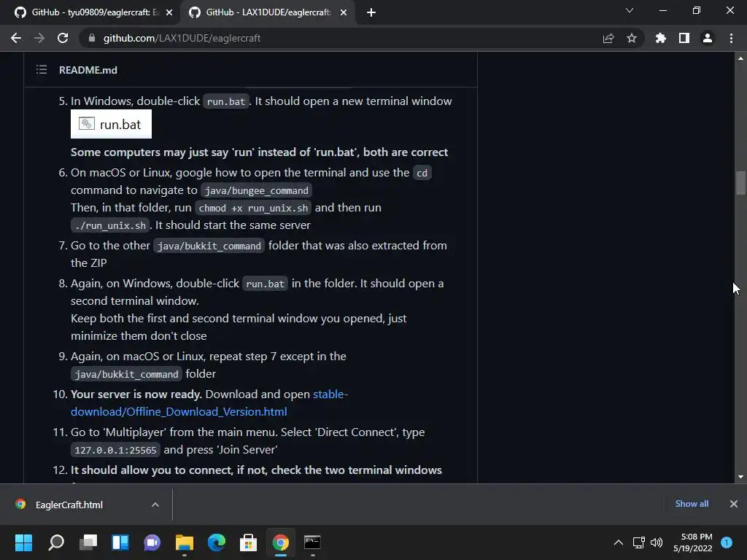Click the ./run_unix.sh code text
This screenshot has height=560, width=747.
(110, 225)
